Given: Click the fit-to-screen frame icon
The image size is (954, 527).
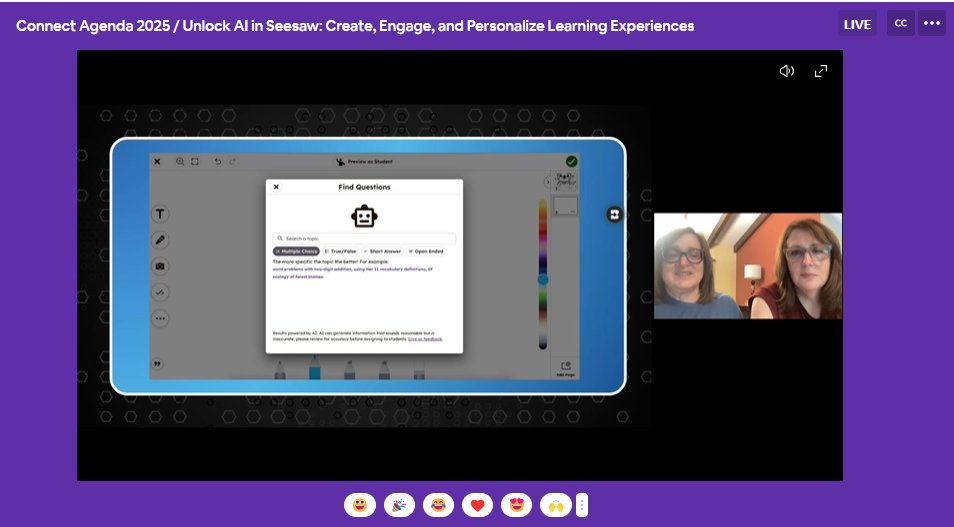Looking at the screenshot, I should (x=195, y=162).
